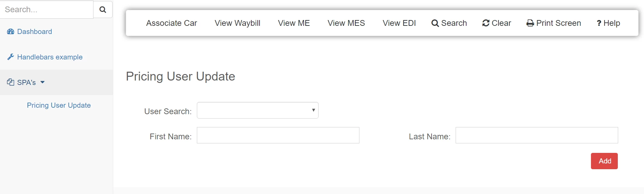Click the printer icon for Print Screen
Viewport: 644px width, 194px height.
530,23
